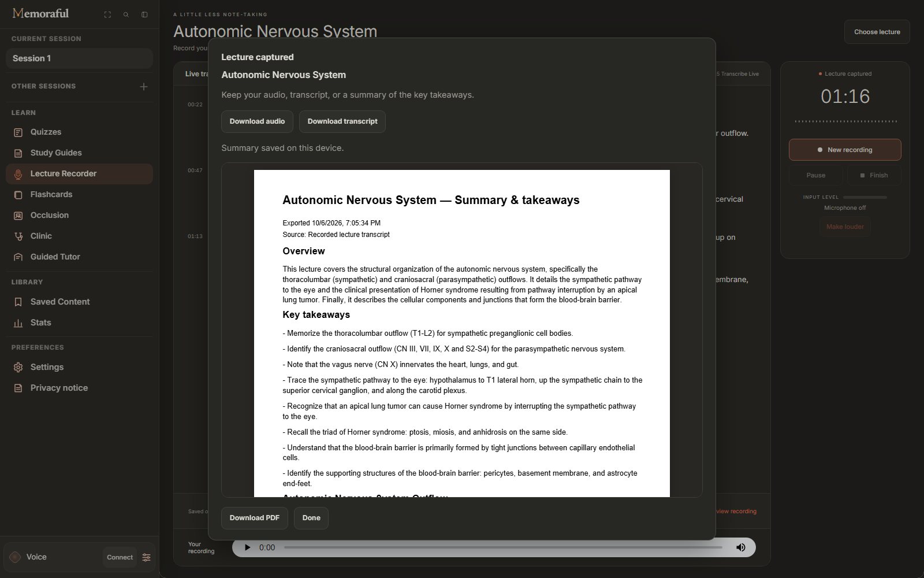
Task: Click the 00:47 transcript timestamp
Action: click(x=195, y=171)
